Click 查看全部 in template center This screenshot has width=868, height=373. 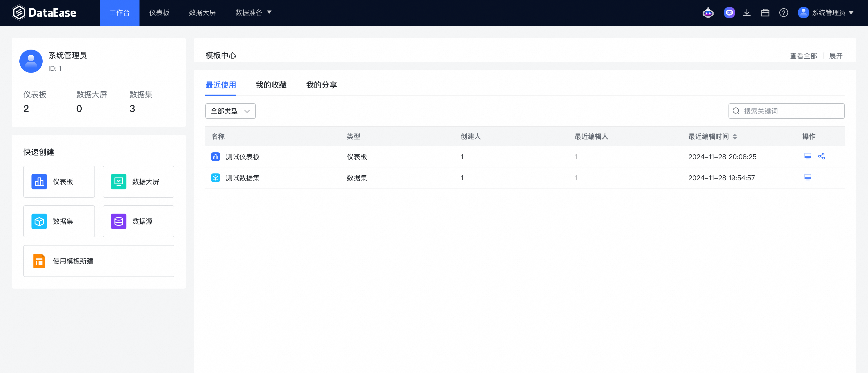[803, 56]
